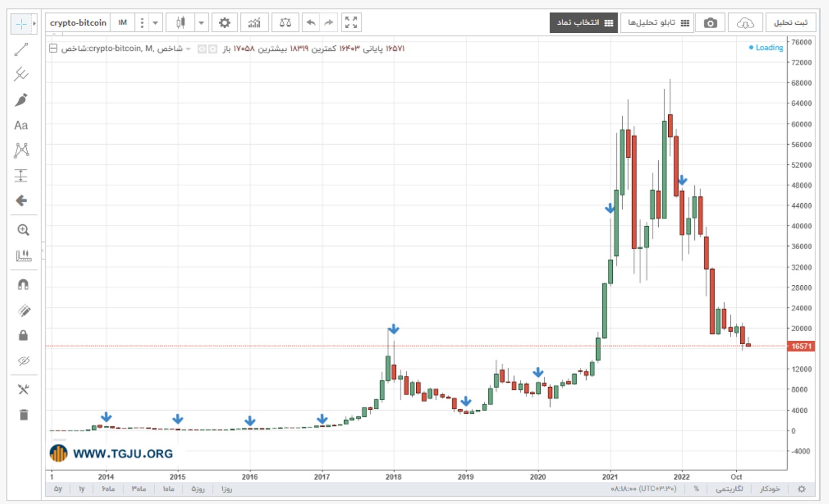Viewport: 829px width, 504px height.
Task: Select the crosshair cursor tool
Action: tap(21, 24)
